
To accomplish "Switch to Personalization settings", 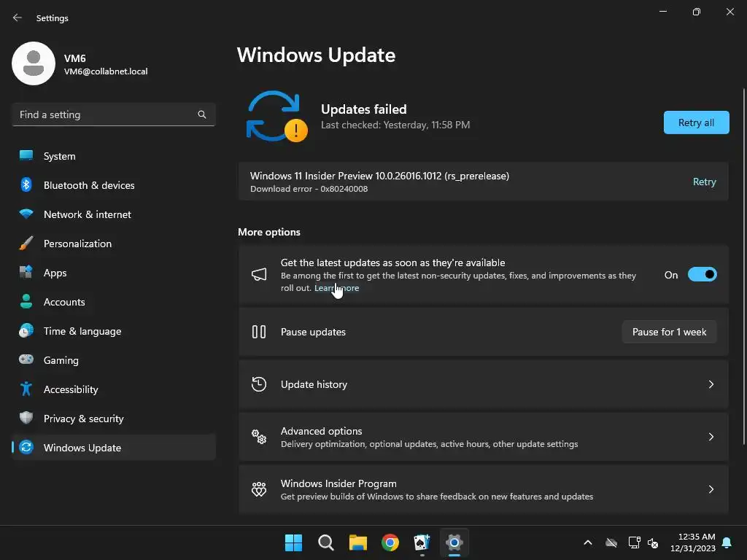I will [x=114, y=244].
